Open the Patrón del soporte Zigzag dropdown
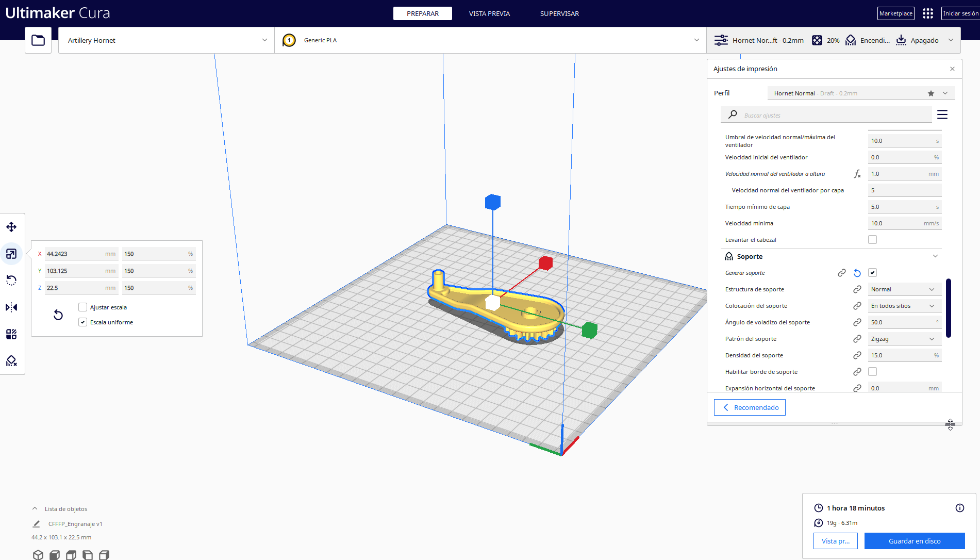The height and width of the screenshot is (560, 980). pos(904,339)
